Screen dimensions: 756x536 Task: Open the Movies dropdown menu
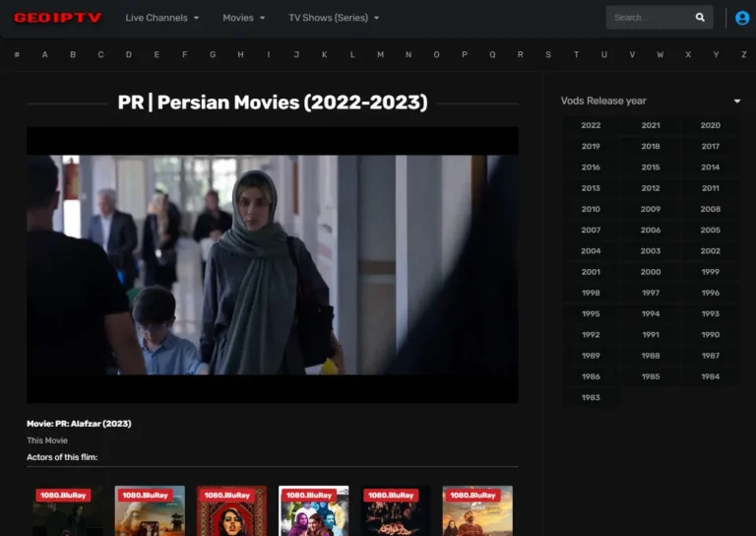243,18
